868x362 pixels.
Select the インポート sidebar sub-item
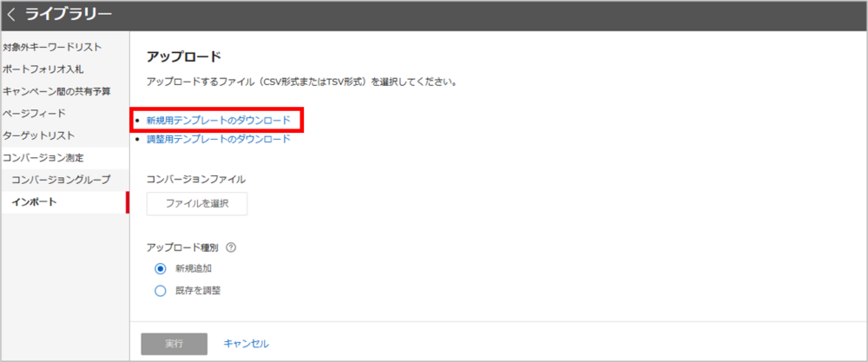(34, 202)
